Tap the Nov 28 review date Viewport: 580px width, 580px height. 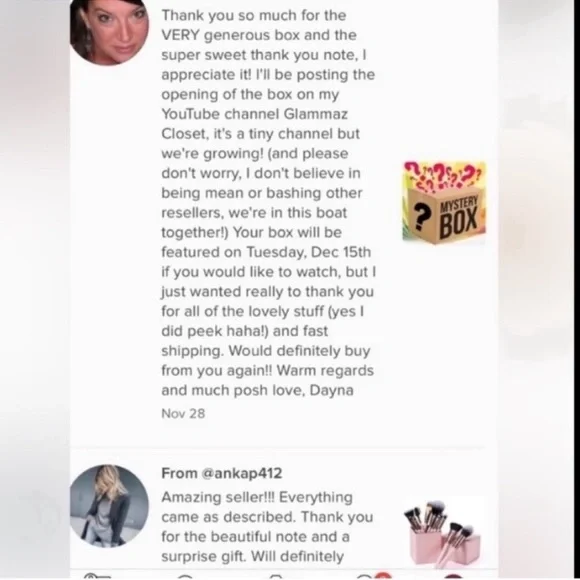click(183, 414)
